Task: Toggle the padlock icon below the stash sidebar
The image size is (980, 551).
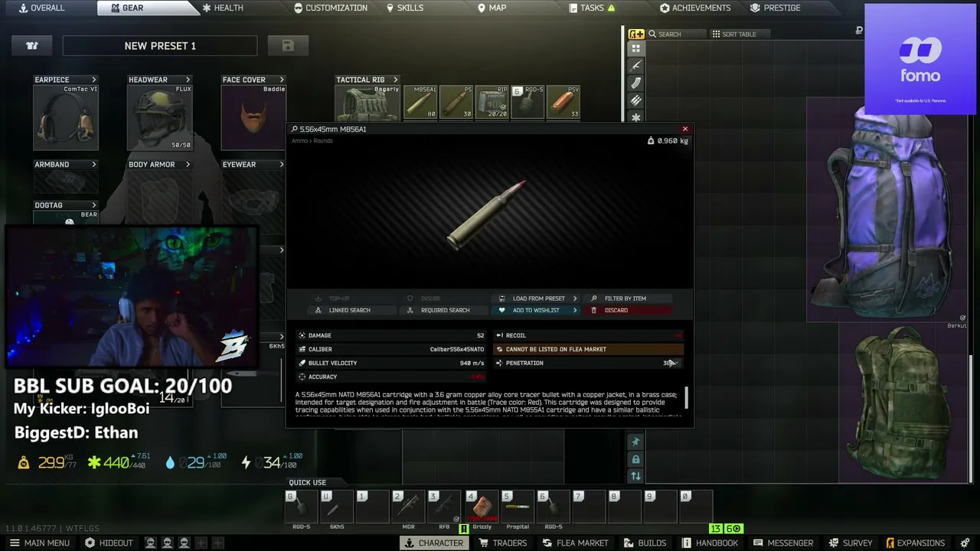Action: pos(635,459)
